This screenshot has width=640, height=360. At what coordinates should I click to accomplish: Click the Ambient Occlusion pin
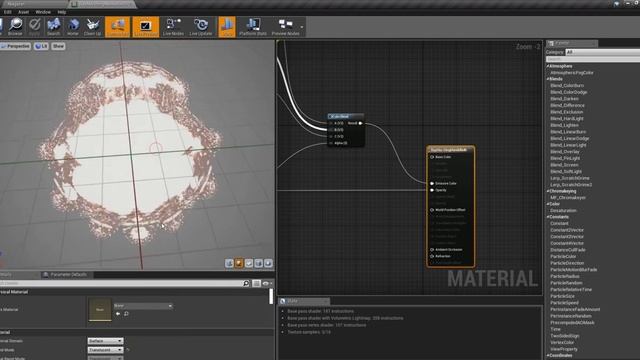432,250
